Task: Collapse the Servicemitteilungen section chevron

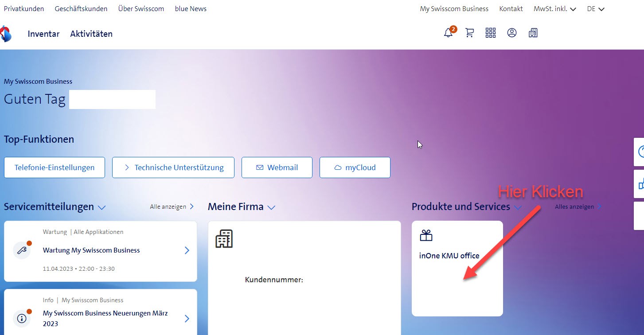Action: [x=102, y=207]
